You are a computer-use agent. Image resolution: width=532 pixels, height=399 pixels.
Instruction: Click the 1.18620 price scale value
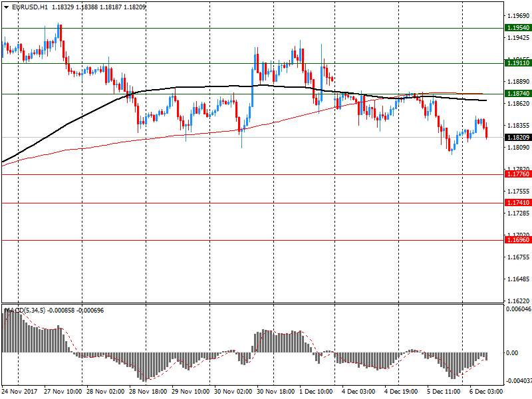[519, 104]
